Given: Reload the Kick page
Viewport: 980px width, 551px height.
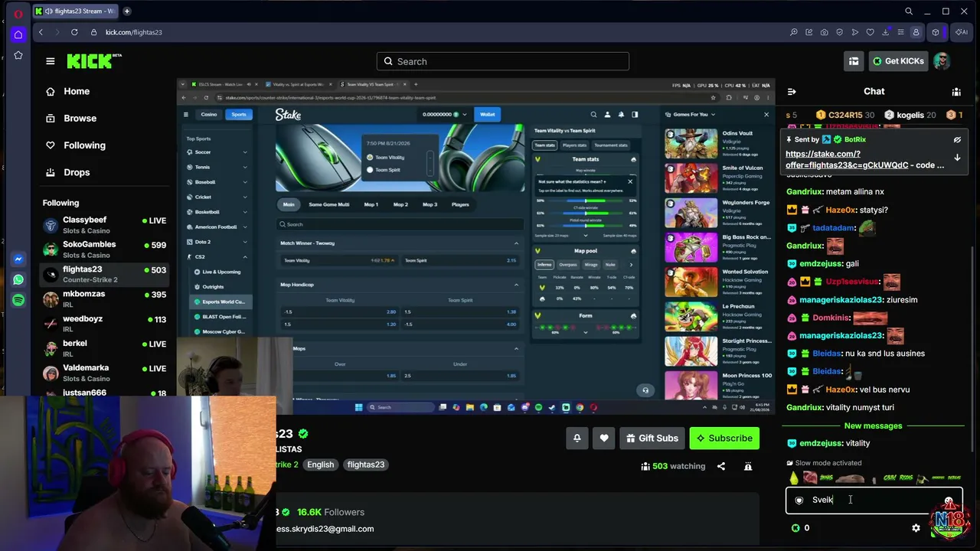Looking at the screenshot, I should [x=74, y=32].
